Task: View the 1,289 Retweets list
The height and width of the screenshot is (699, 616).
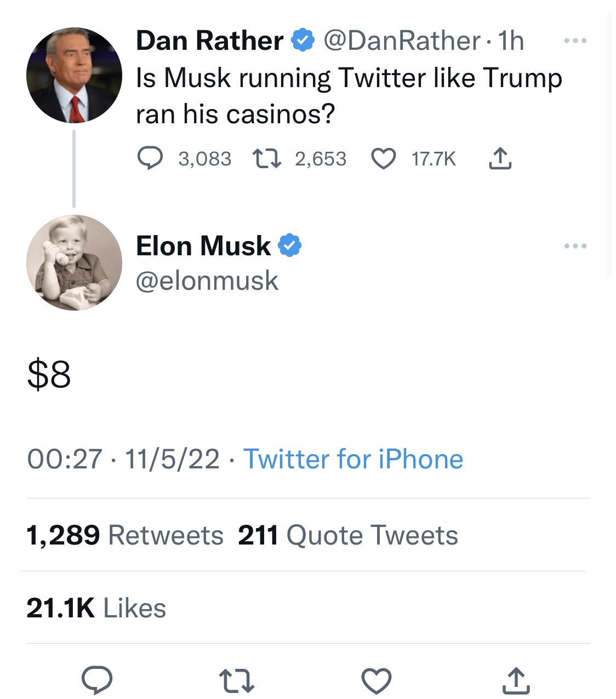Action: pyautogui.click(x=125, y=535)
